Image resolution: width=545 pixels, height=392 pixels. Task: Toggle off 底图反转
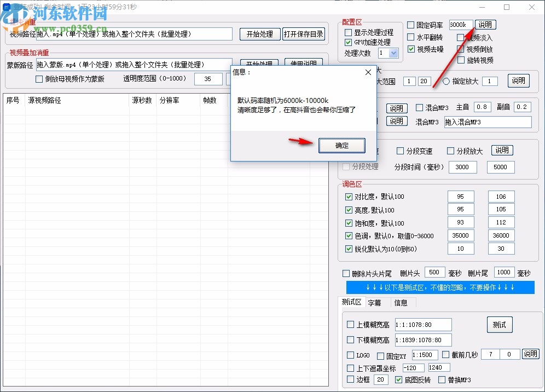(398, 379)
